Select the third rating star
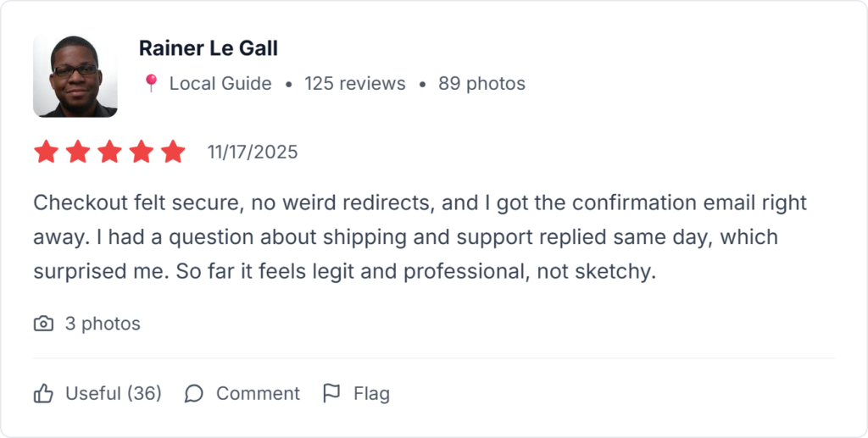 click(109, 152)
